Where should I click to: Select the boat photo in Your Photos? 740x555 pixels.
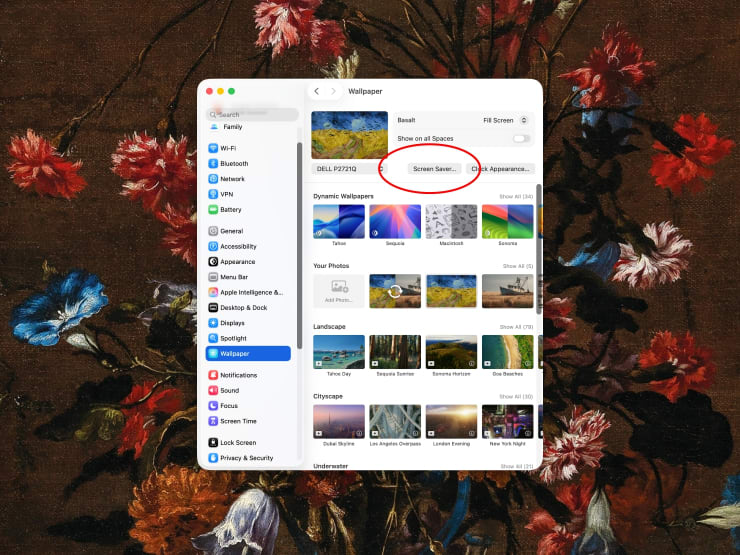(507, 291)
